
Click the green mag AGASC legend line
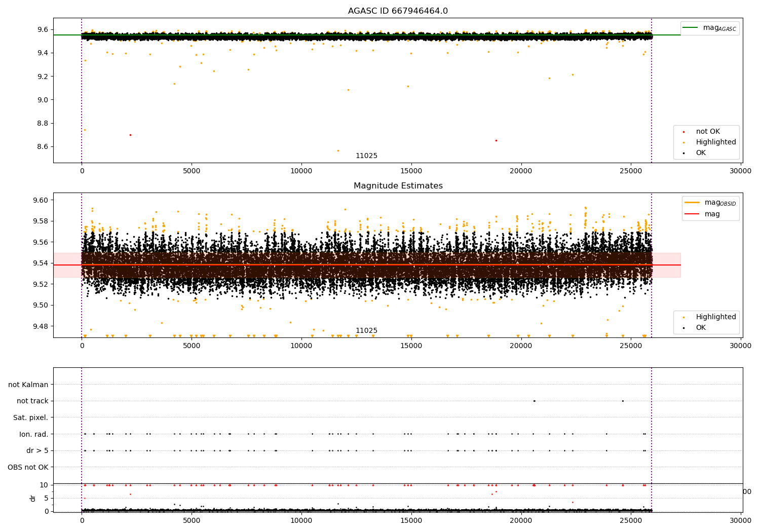(x=690, y=28)
